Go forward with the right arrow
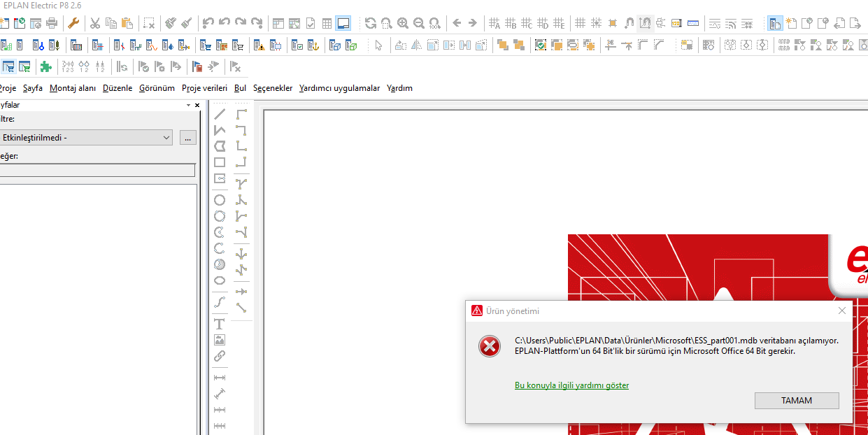This screenshot has height=435, width=868. (x=473, y=23)
